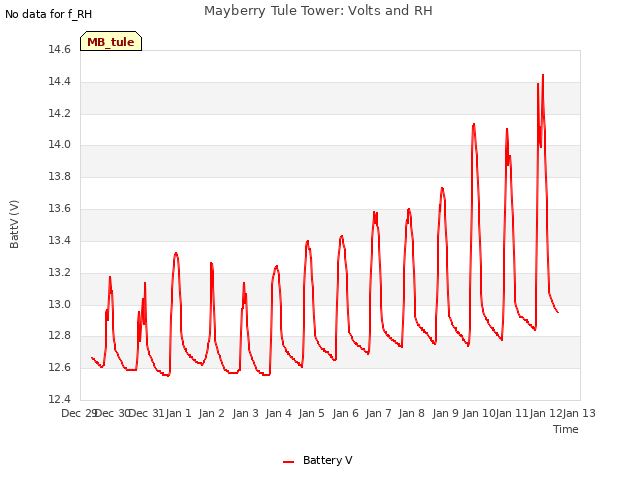Click the 13.6 y-axis tick label
Viewport: 640px width, 480px height.
[59, 209]
